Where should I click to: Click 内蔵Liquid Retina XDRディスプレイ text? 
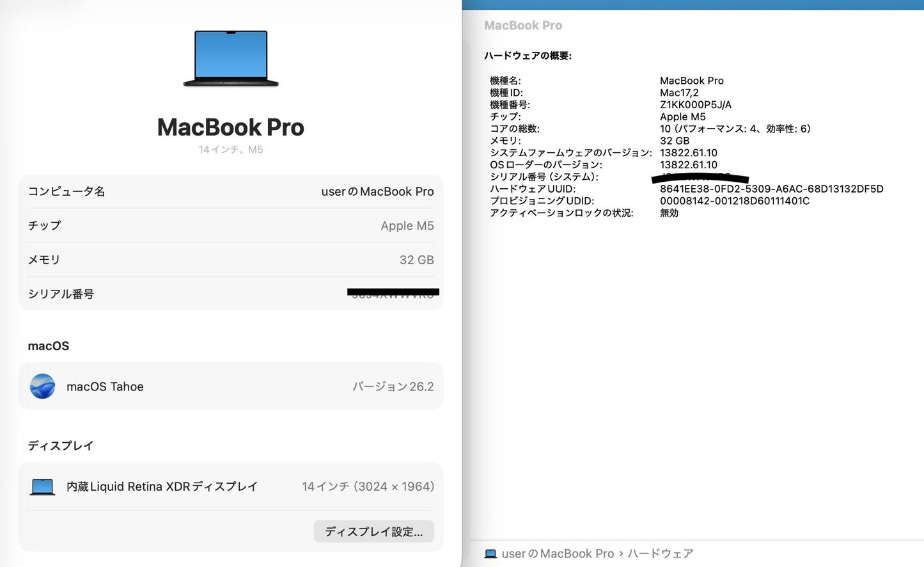pyautogui.click(x=162, y=487)
